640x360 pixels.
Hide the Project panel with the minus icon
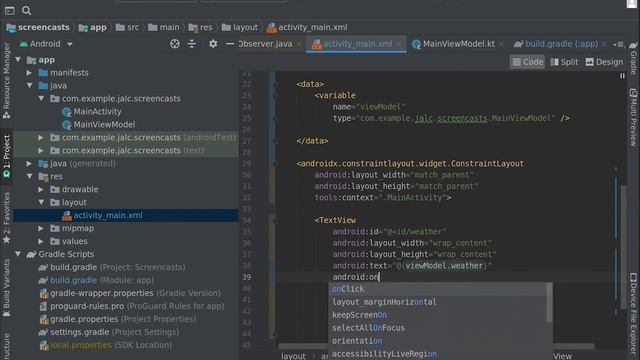(230, 44)
